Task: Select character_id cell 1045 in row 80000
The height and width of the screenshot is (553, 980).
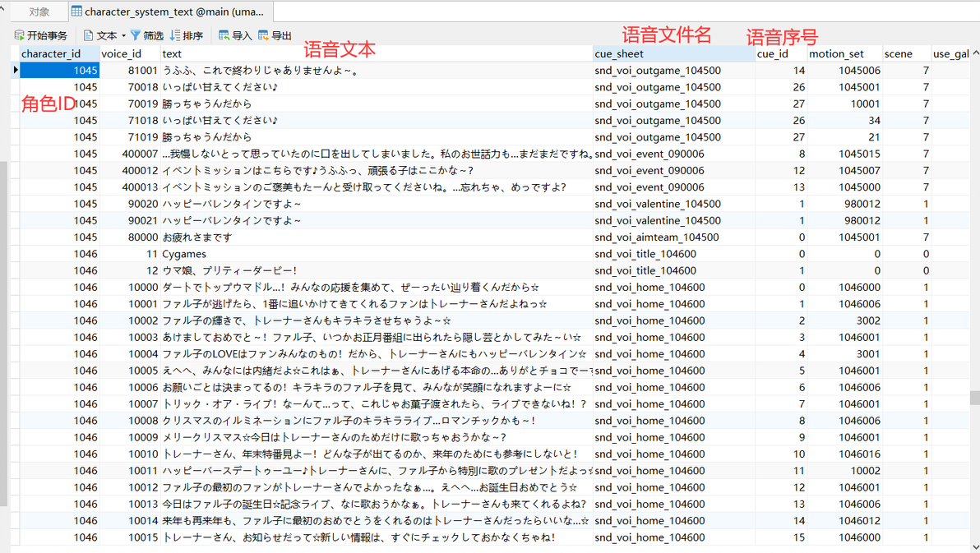Action: (x=59, y=237)
